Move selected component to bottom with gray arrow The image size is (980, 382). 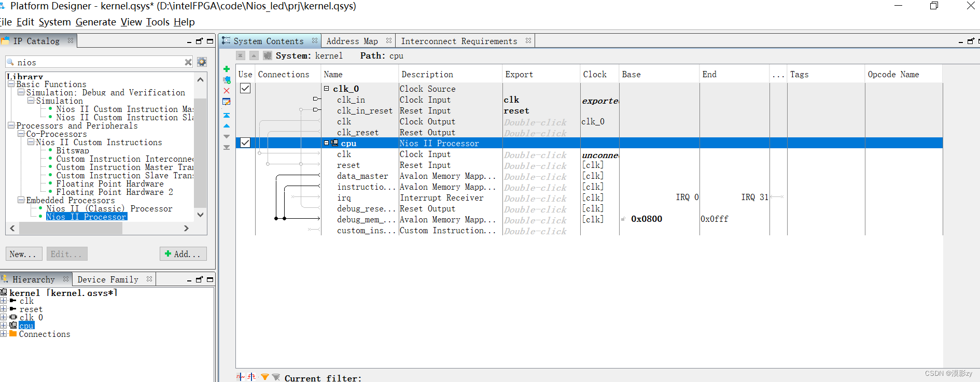(x=227, y=147)
